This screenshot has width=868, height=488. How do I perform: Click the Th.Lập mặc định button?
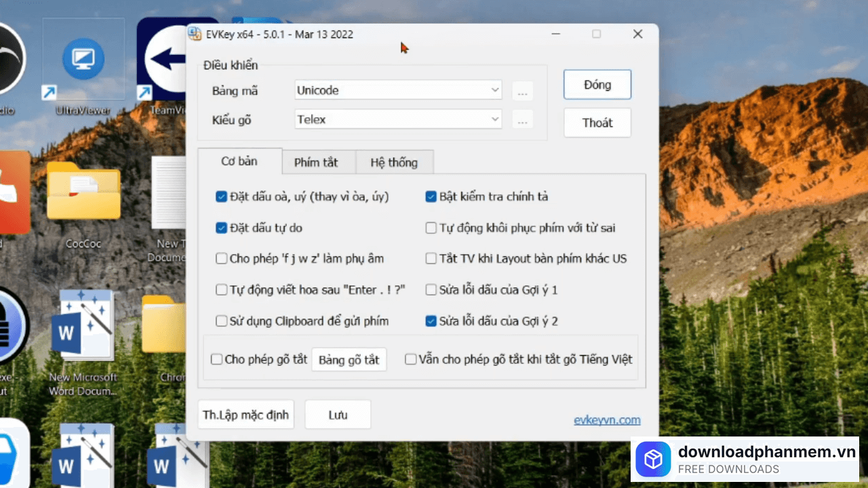(x=246, y=415)
